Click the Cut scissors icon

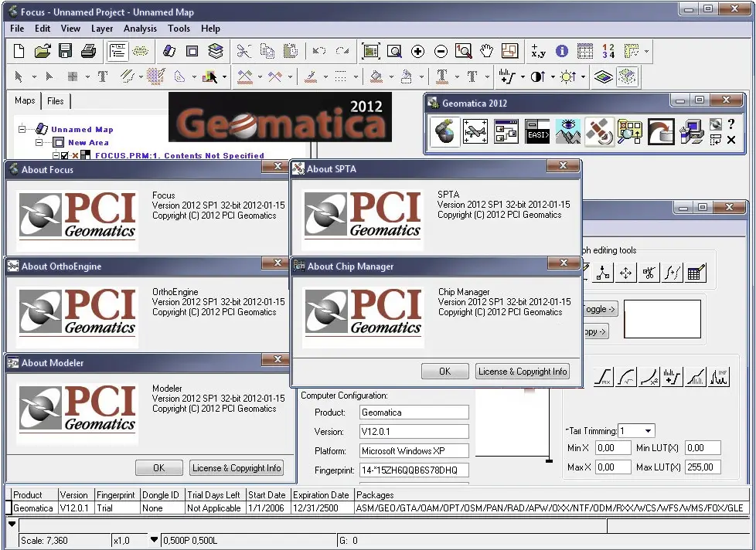244,51
